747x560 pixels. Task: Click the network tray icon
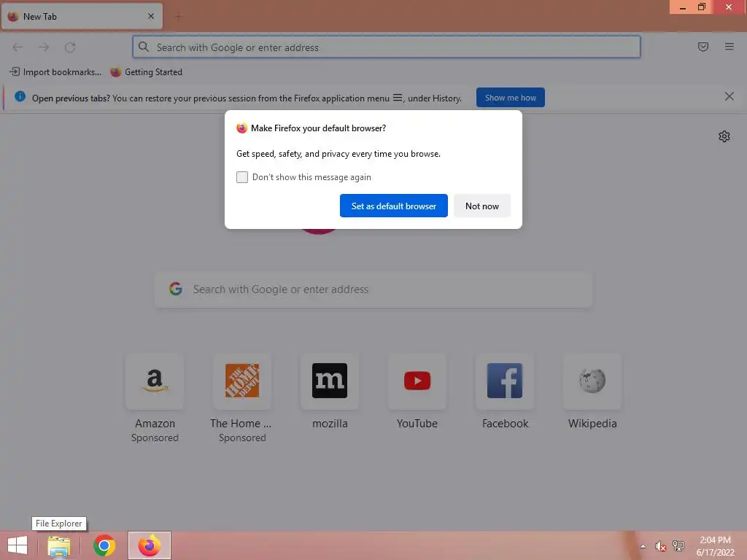click(678, 545)
